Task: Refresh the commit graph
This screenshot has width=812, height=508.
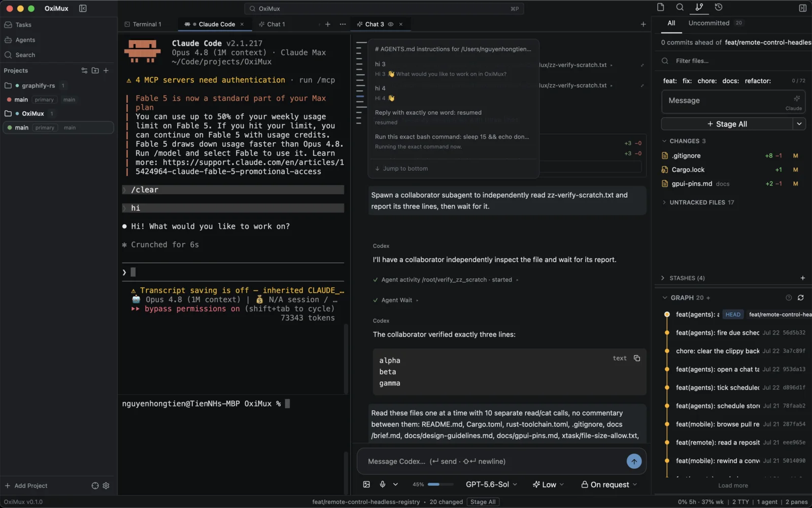Action: pos(800,298)
